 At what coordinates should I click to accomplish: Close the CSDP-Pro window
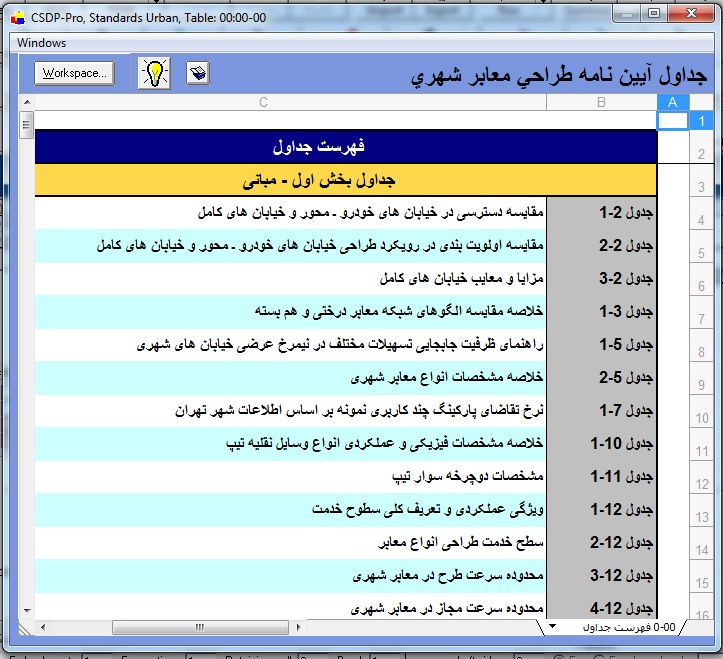(691, 13)
